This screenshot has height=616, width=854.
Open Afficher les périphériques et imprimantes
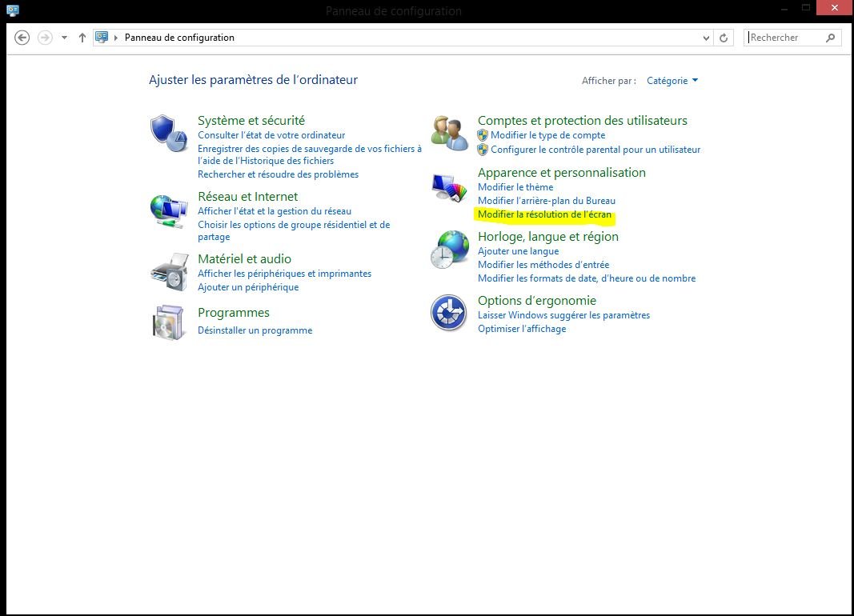click(284, 274)
